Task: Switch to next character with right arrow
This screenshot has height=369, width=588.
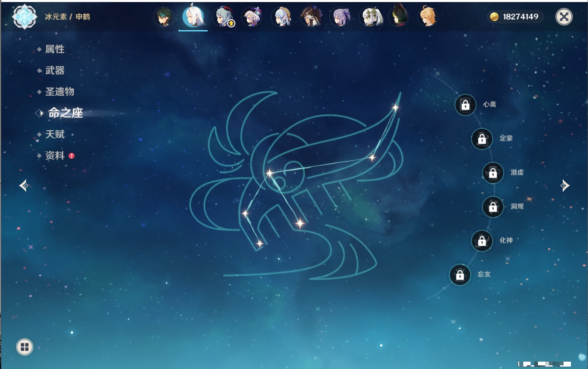Action: pyautogui.click(x=565, y=186)
